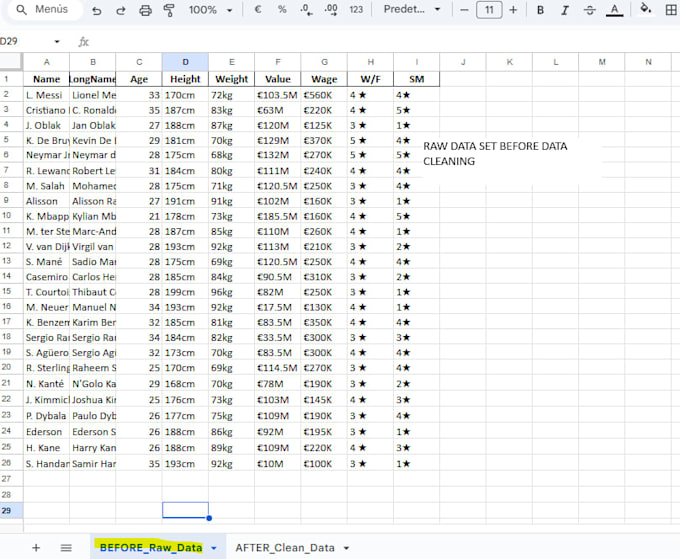The width and height of the screenshot is (680, 559).
Task: Open BEFORE_Raw_Data tab dropdown arrow
Action: click(214, 548)
